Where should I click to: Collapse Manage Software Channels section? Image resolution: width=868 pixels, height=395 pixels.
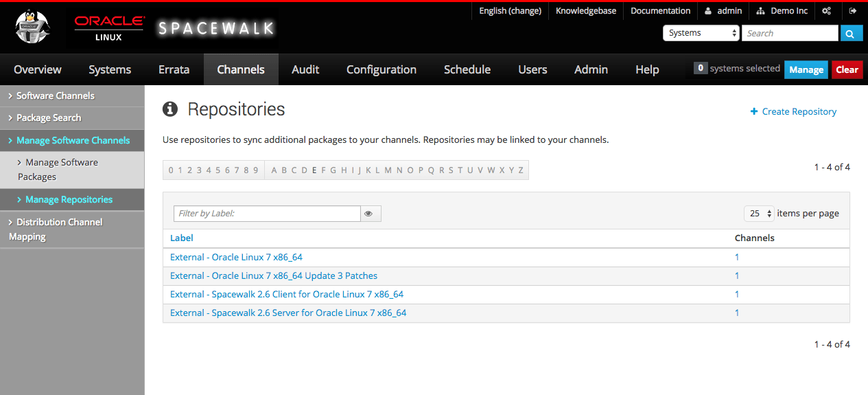[72, 140]
